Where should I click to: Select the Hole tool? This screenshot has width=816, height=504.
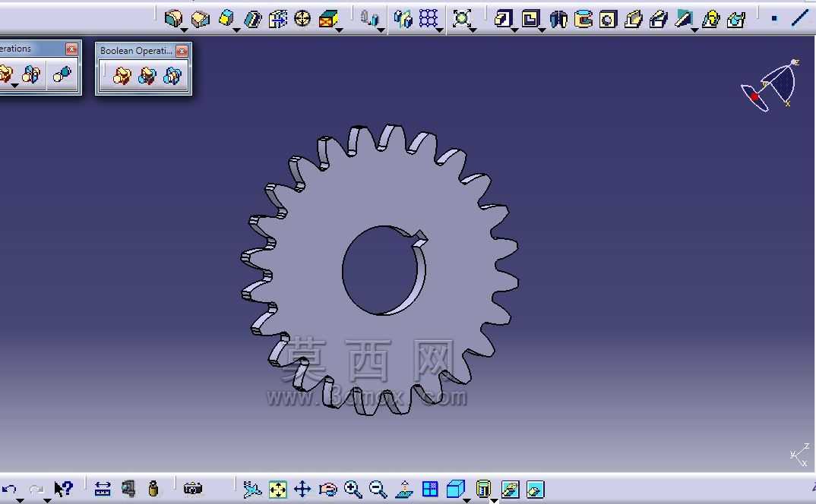608,20
